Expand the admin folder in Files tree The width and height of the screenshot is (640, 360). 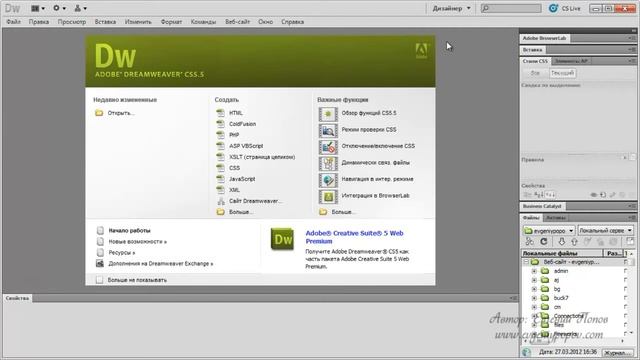point(534,271)
